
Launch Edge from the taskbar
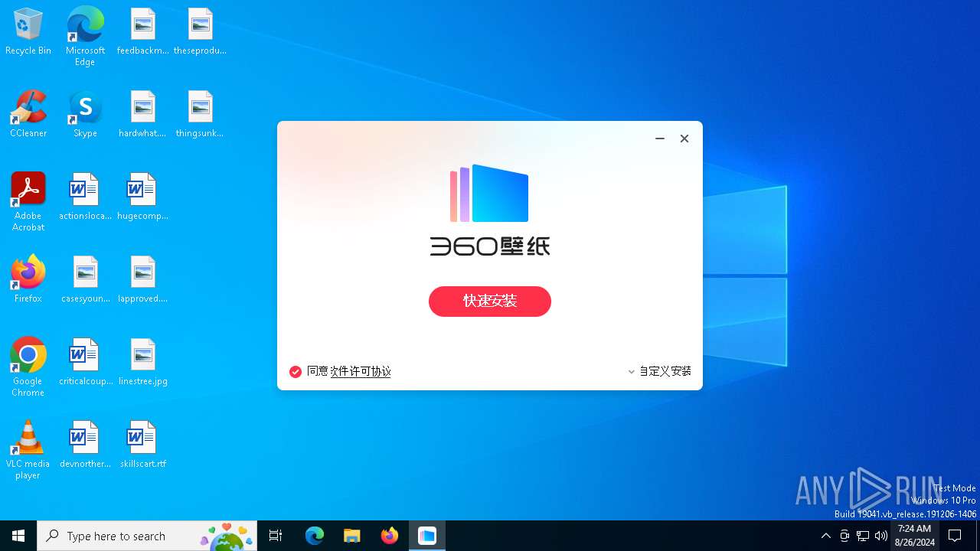(315, 536)
